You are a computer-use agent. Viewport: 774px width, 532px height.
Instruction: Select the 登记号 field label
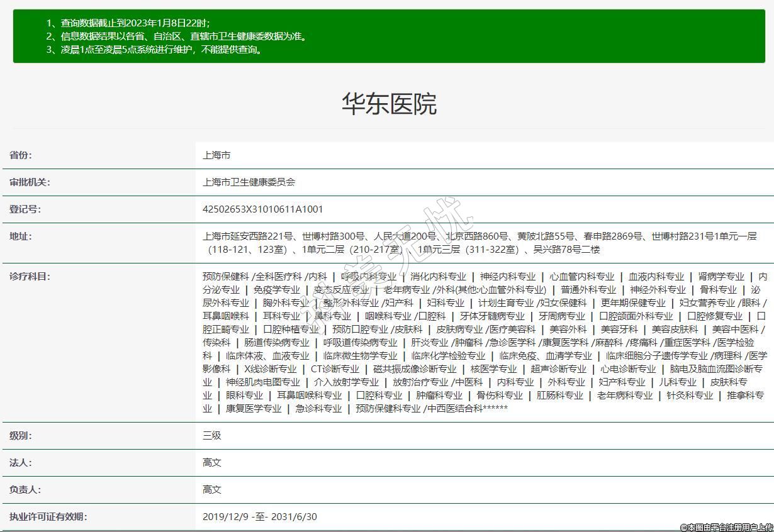click(x=25, y=209)
